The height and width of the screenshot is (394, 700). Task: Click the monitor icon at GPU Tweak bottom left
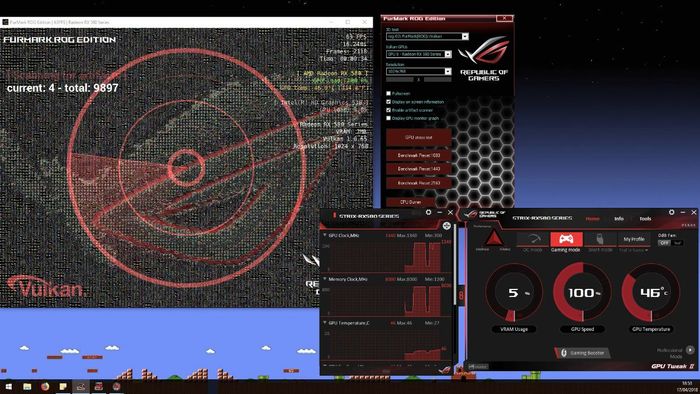click(478, 367)
